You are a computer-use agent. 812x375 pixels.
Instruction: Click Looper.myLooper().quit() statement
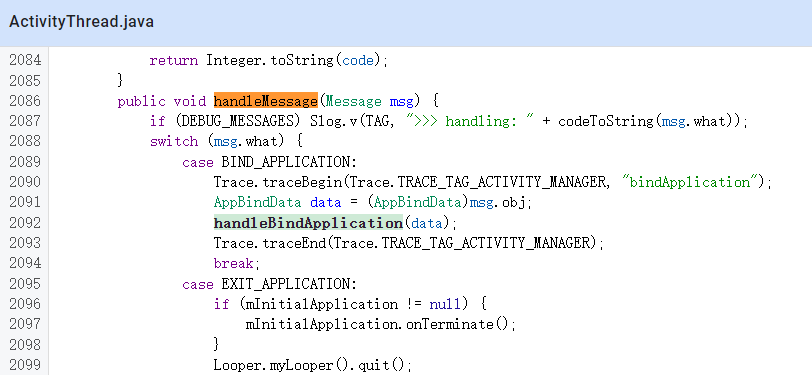pyautogui.click(x=312, y=366)
